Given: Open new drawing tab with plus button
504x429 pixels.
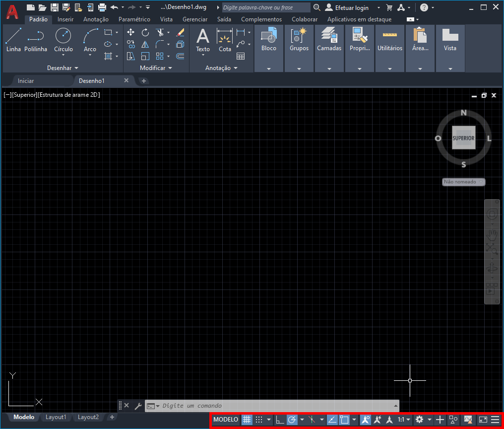Looking at the screenshot, I should 144,81.
